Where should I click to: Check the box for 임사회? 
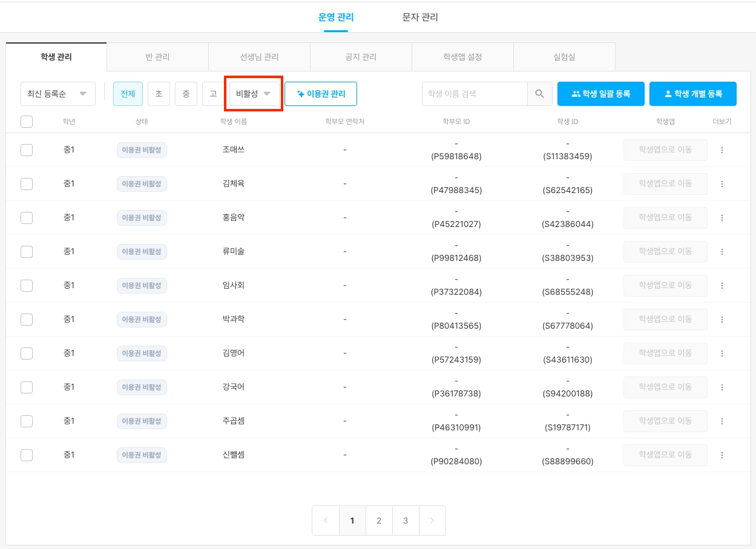tap(27, 286)
